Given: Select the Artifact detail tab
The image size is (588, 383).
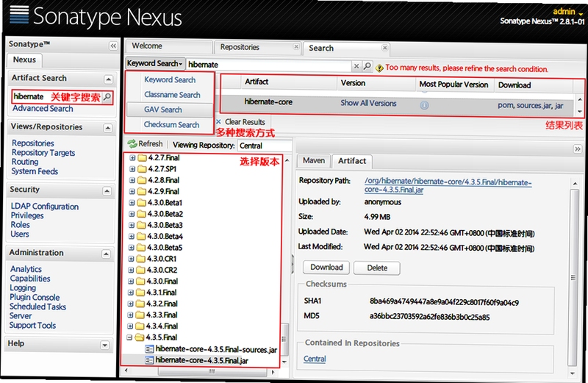Looking at the screenshot, I should click(x=352, y=161).
